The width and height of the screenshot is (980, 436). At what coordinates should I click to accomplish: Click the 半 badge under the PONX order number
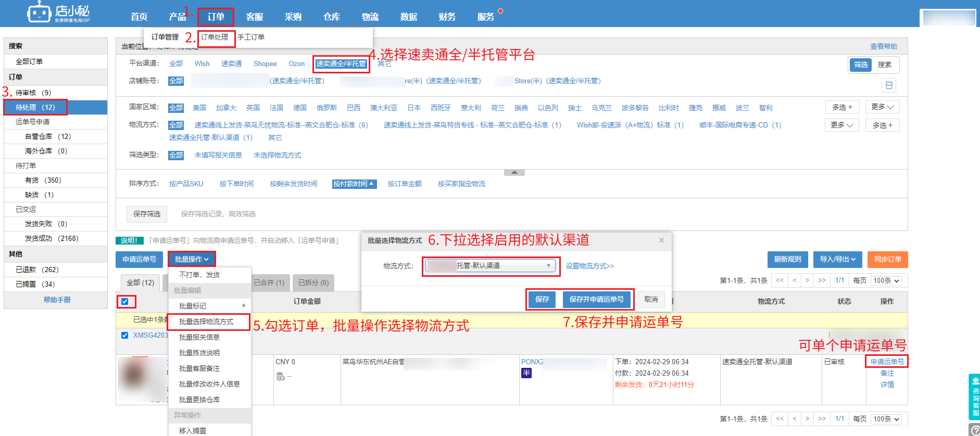[x=526, y=373]
